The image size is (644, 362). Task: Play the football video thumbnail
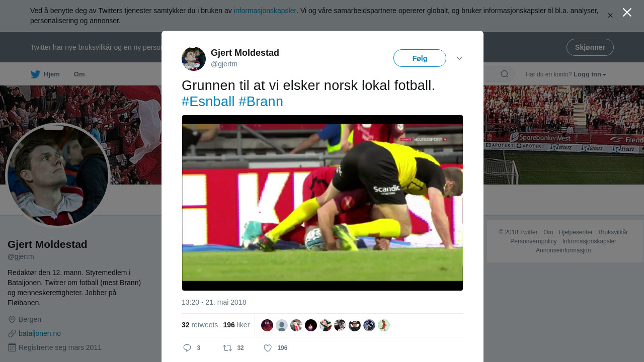pyautogui.click(x=323, y=203)
